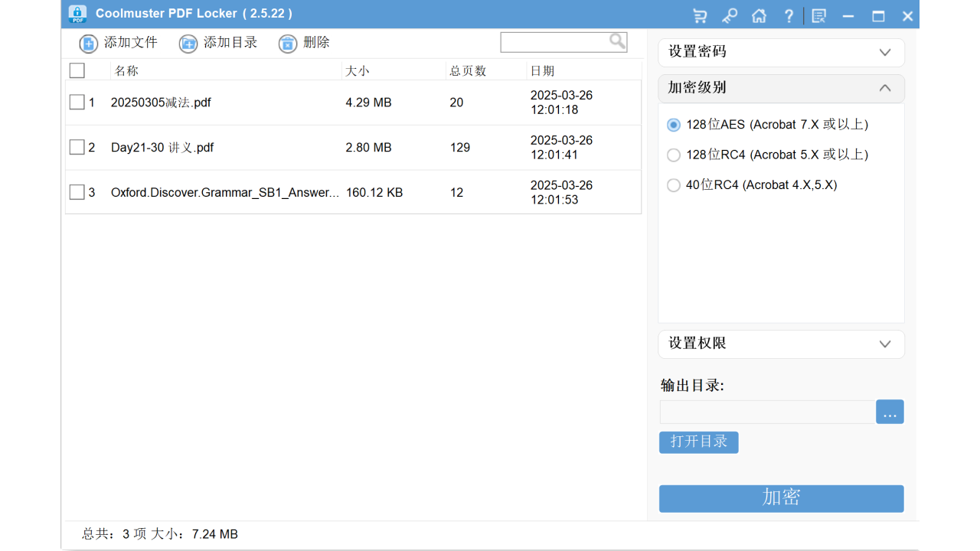Viewport: 980px width, 551px height.
Task: Open the home page icon in titlebar
Action: pos(759,15)
